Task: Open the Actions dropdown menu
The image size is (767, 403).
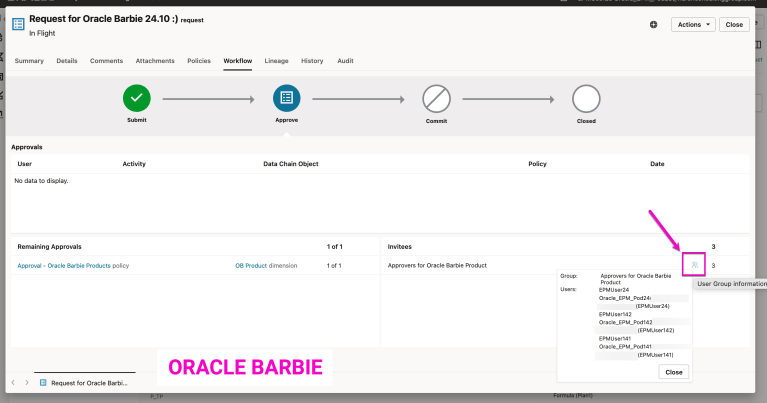Action: click(693, 24)
